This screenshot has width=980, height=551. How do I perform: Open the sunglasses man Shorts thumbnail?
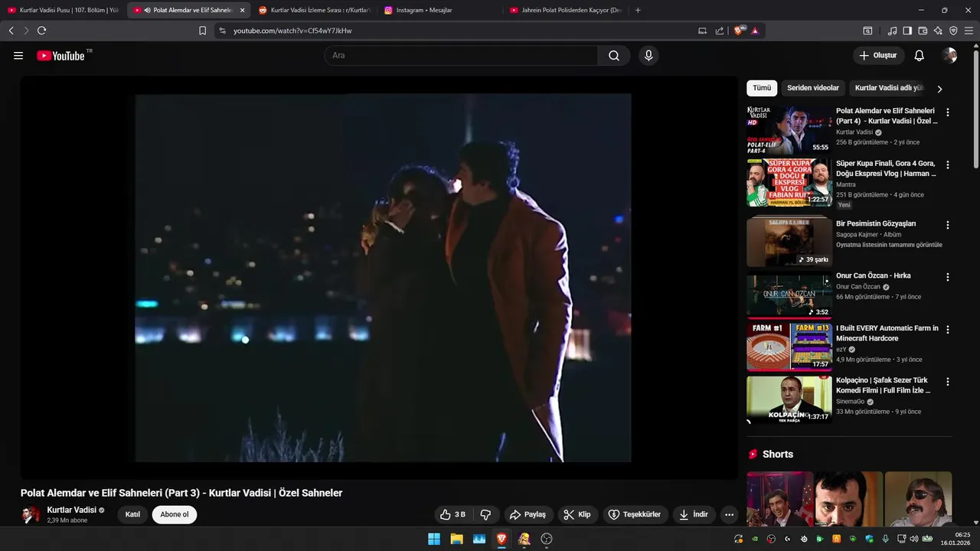(918, 499)
